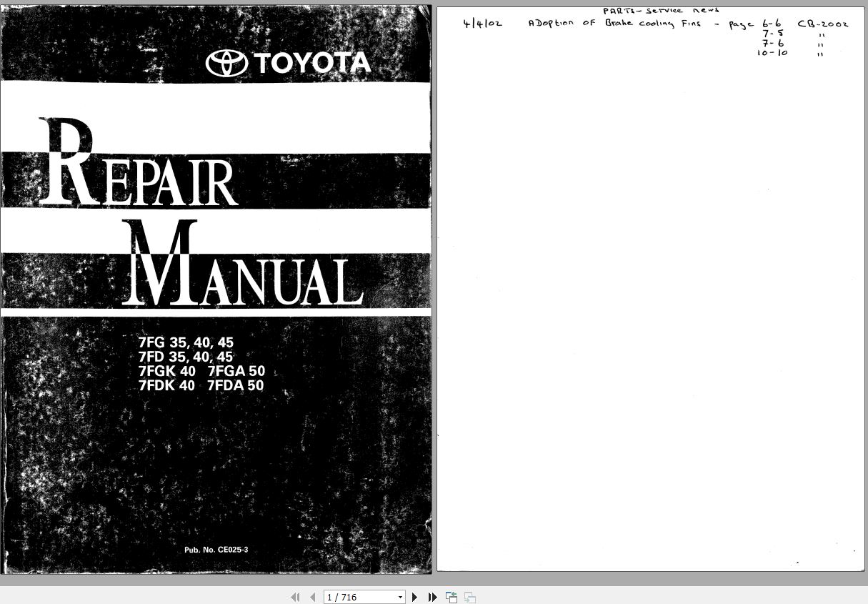Go to the first page

tap(295, 597)
